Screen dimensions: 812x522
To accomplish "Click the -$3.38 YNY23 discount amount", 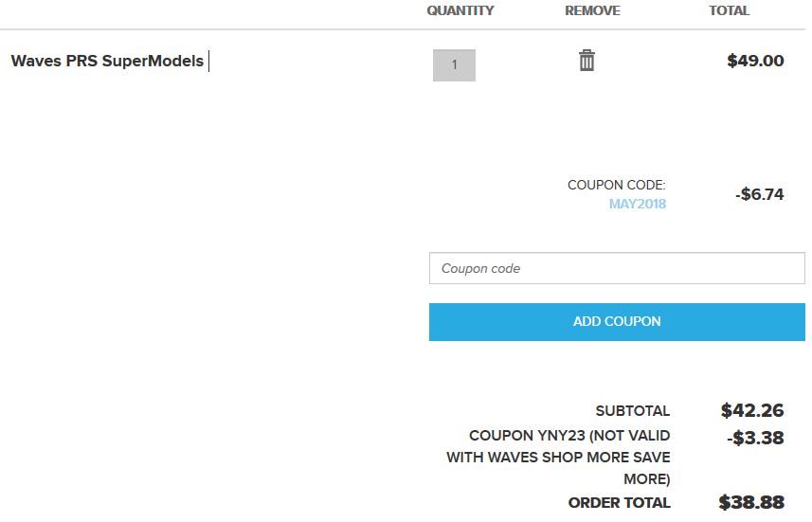I will (x=755, y=437).
